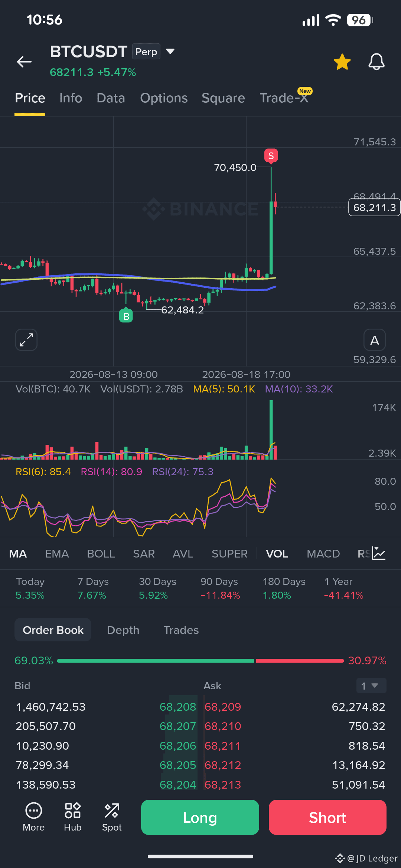401x868 pixels.
Task: Tap 7 Days 7.67% performance
Action: (93, 588)
